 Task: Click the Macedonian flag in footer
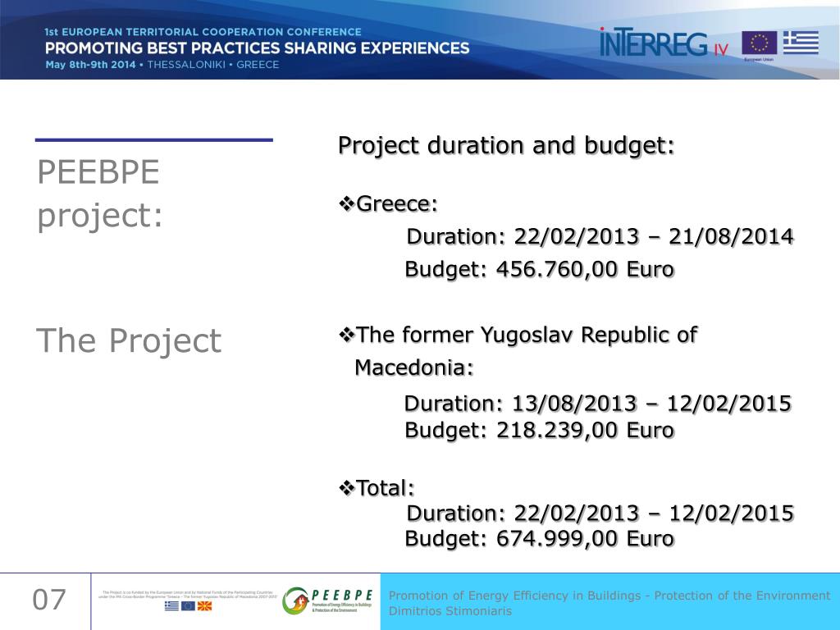pyautogui.click(x=204, y=606)
